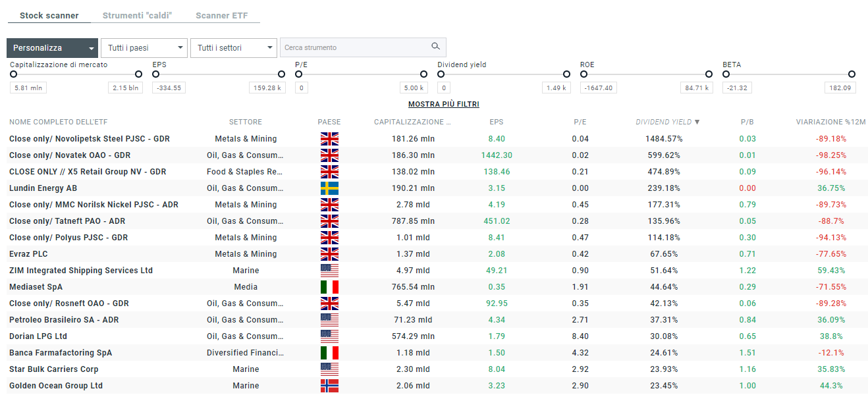Click the 71.23 mld capitalization value
The width and height of the screenshot is (868, 395).
pos(413,320)
